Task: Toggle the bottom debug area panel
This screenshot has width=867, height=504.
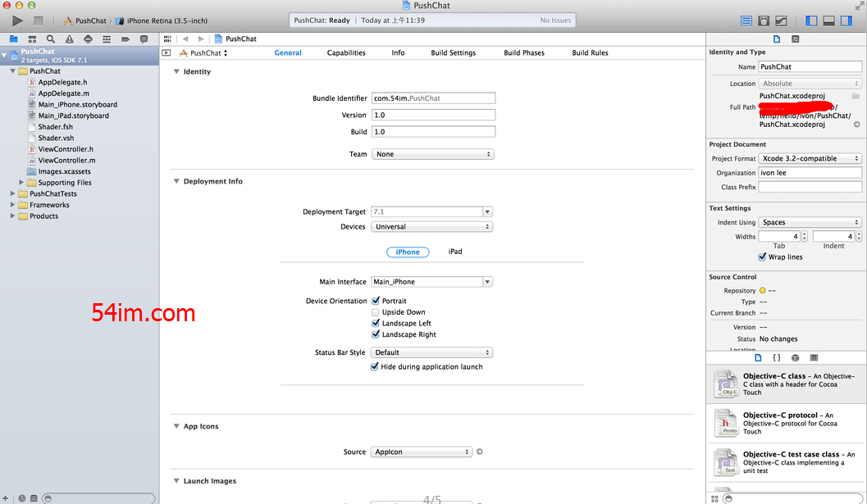Action: (829, 20)
